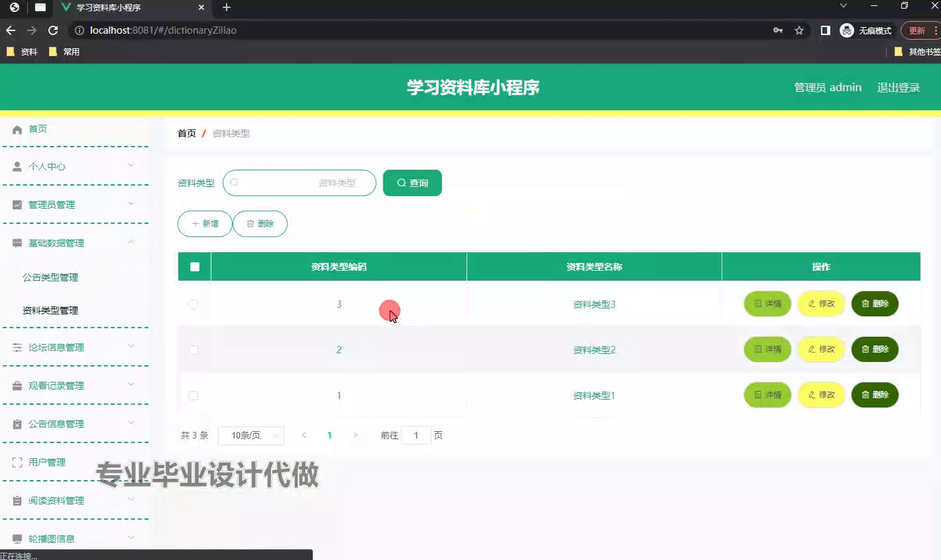Click the 更新 browser update button
941x560 pixels.
[920, 30]
